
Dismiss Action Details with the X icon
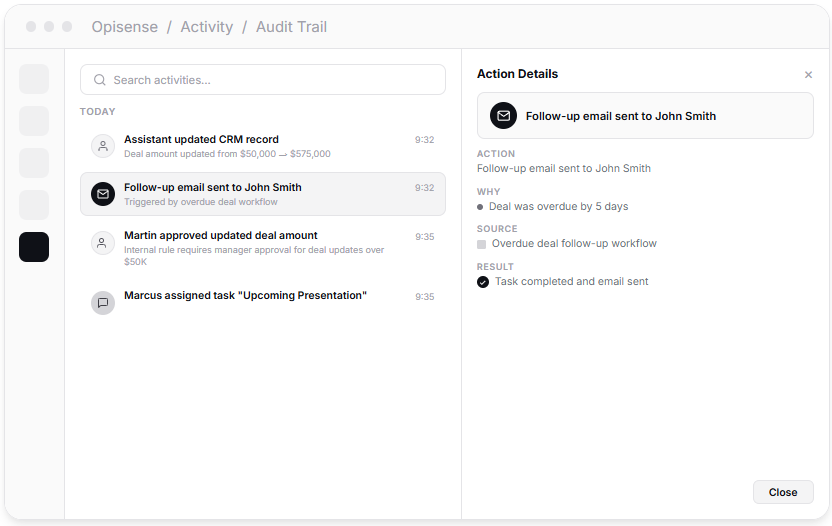pyautogui.click(x=808, y=75)
